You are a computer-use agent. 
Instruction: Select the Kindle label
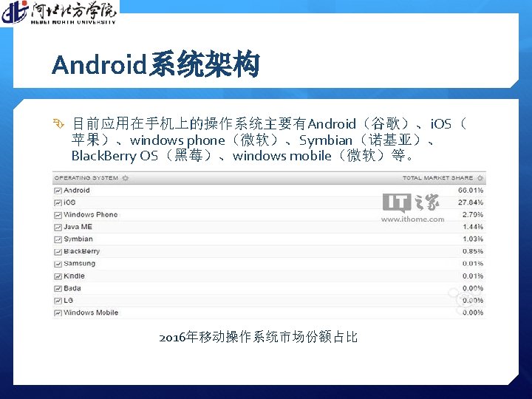click(x=75, y=276)
